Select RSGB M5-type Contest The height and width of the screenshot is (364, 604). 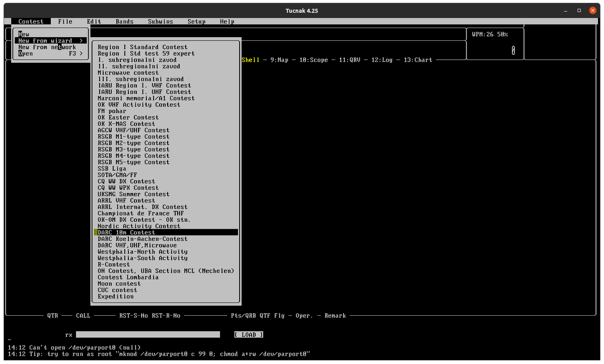pyautogui.click(x=166, y=162)
